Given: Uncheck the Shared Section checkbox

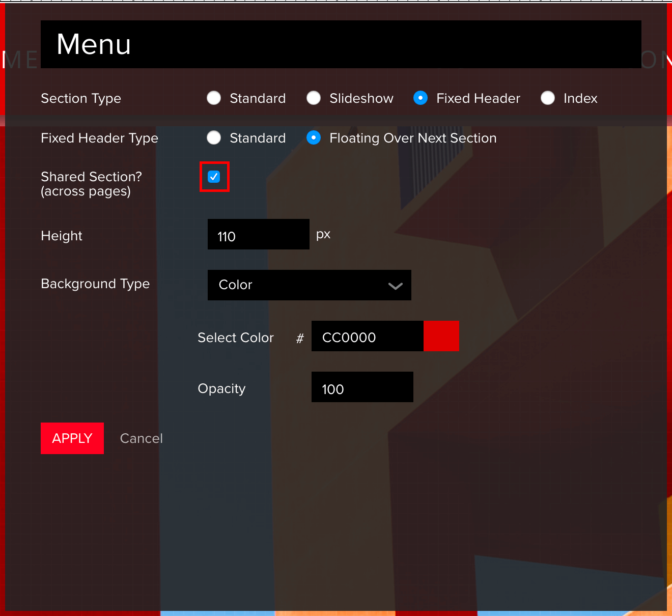Looking at the screenshot, I should pyautogui.click(x=214, y=177).
